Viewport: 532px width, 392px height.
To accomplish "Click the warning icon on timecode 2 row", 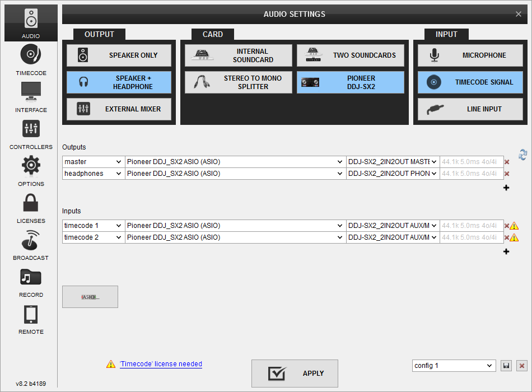I will click(x=514, y=237).
